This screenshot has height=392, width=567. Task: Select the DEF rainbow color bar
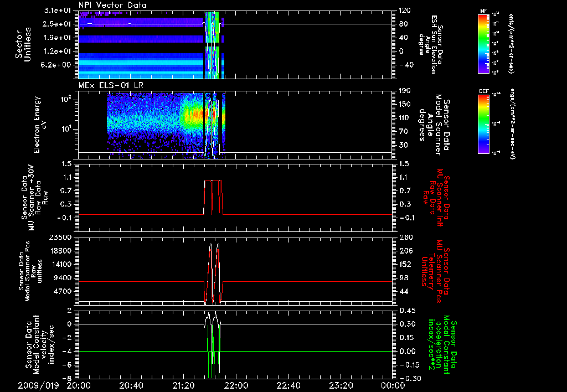(x=483, y=124)
